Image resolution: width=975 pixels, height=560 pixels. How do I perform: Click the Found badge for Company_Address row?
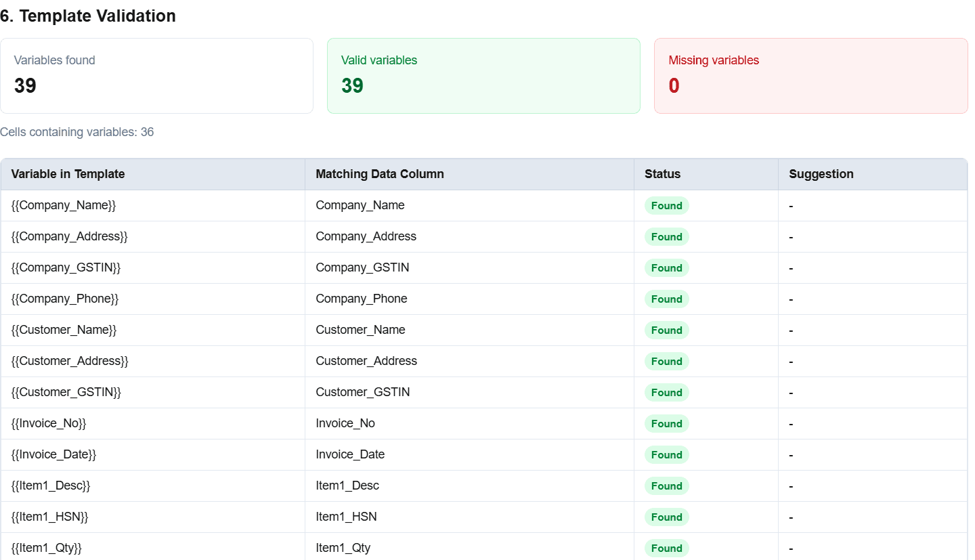[667, 237]
